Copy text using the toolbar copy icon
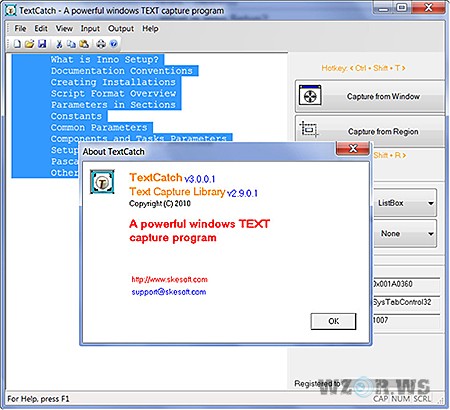 [x=71, y=44]
